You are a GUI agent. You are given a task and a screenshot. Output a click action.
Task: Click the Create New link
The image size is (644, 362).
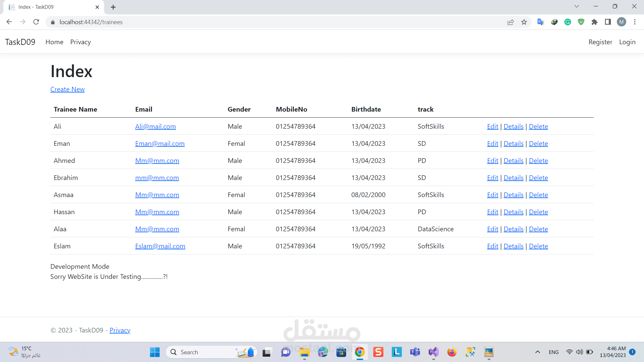tap(67, 89)
